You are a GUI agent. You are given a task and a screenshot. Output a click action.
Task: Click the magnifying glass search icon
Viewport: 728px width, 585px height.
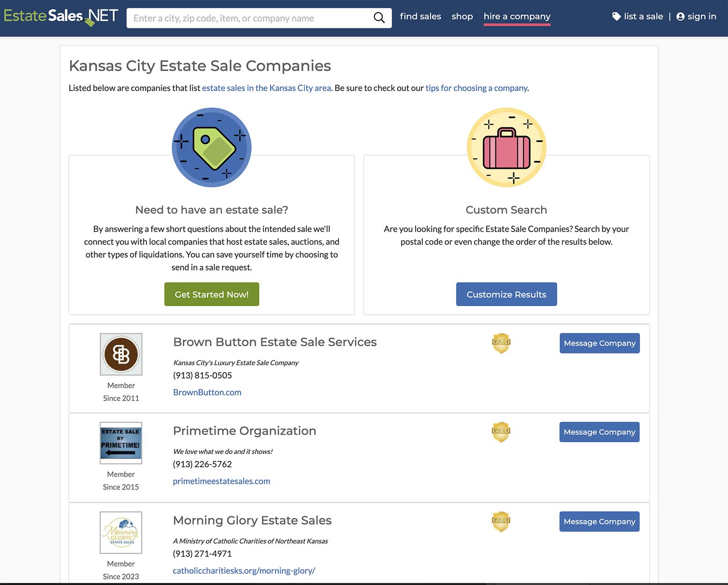tap(379, 18)
